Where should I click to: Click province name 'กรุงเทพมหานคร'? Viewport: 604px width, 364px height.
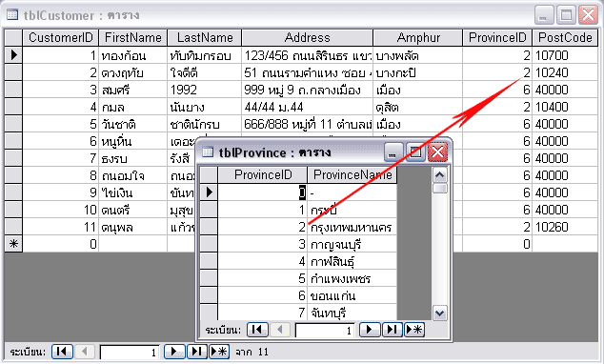[352, 227]
